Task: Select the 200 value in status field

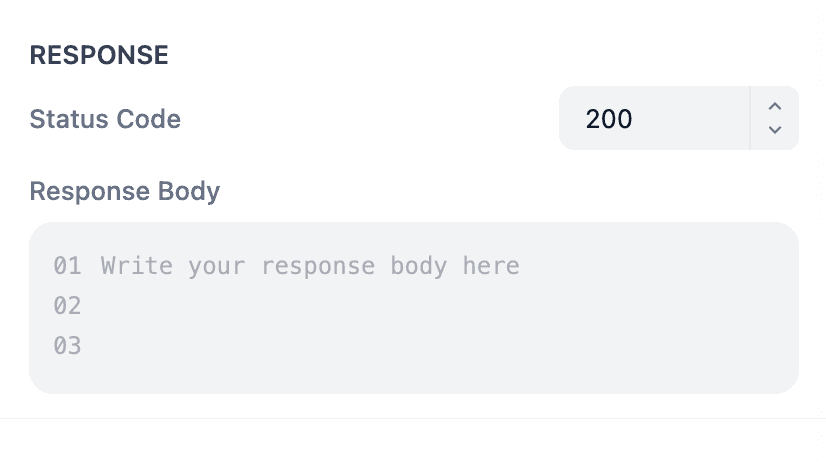Action: [609, 119]
